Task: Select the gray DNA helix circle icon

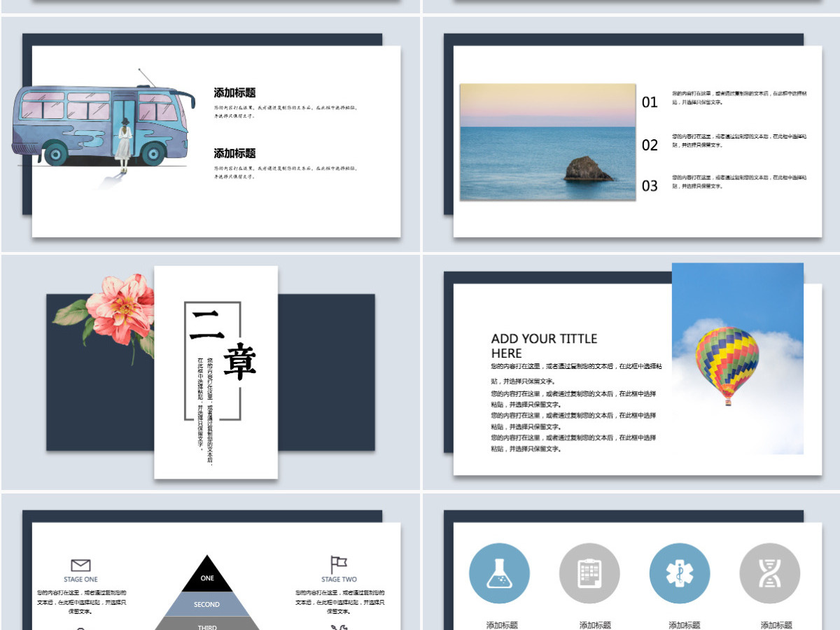Action: (770, 573)
